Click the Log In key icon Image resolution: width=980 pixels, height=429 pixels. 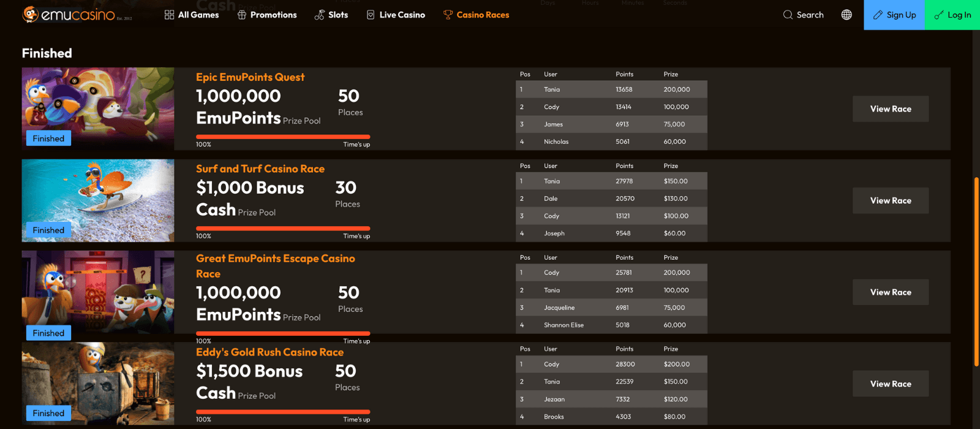[x=938, y=15]
